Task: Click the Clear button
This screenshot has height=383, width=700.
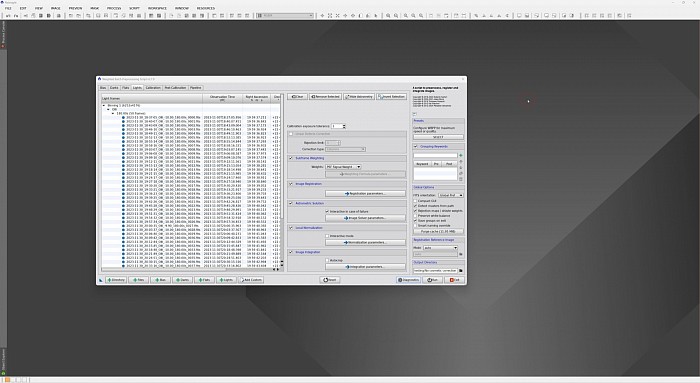Action: [297, 96]
